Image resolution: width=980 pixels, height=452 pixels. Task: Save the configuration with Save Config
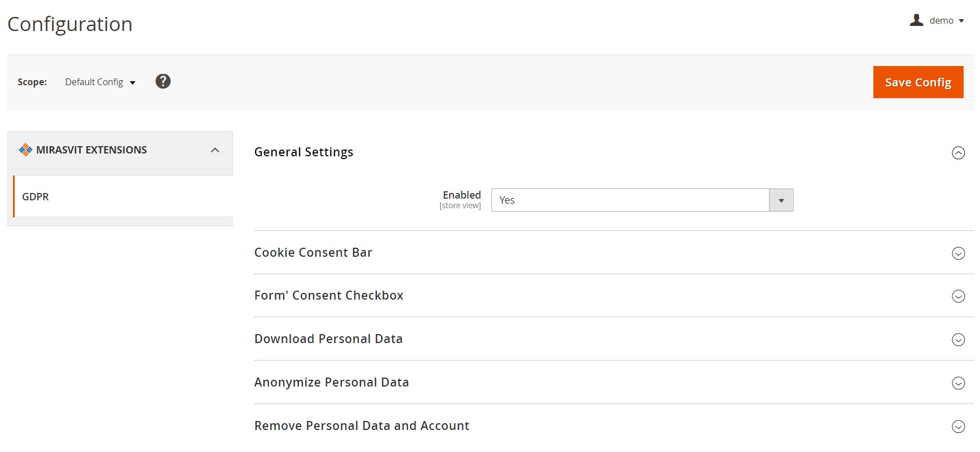point(918,82)
